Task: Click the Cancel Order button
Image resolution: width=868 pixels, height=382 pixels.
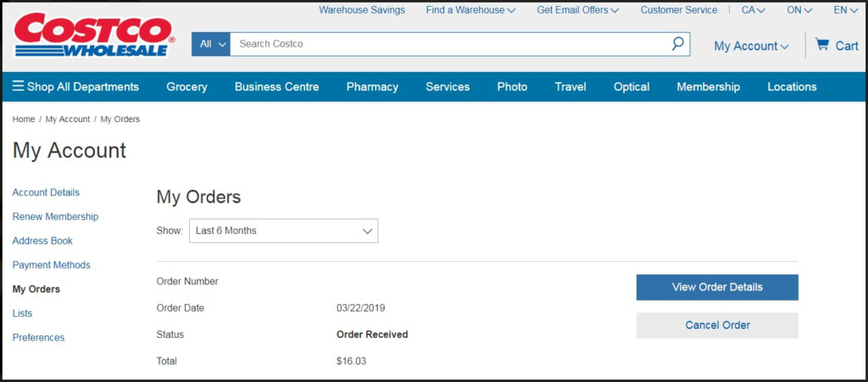Action: (717, 325)
